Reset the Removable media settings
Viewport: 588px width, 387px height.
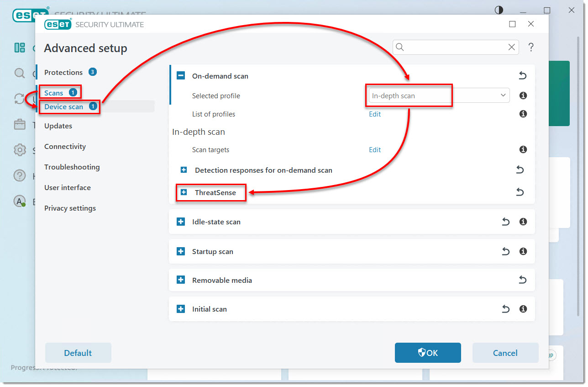coord(523,280)
